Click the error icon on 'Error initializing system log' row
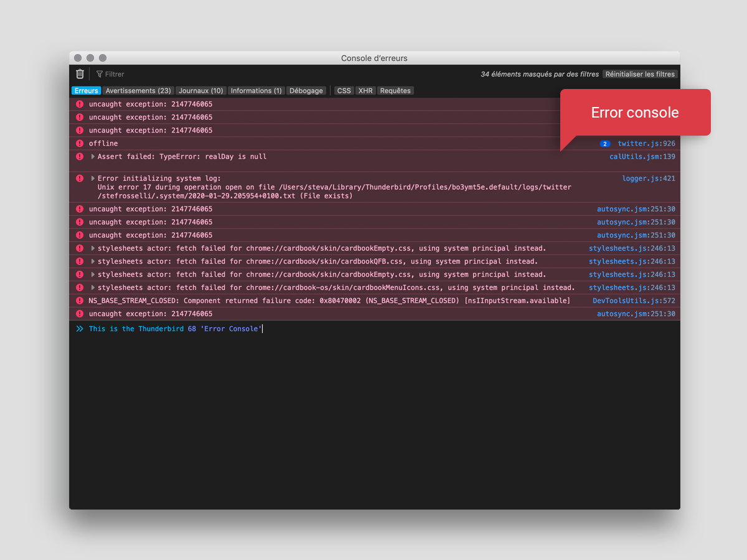The width and height of the screenshot is (747, 560). pyautogui.click(x=80, y=179)
